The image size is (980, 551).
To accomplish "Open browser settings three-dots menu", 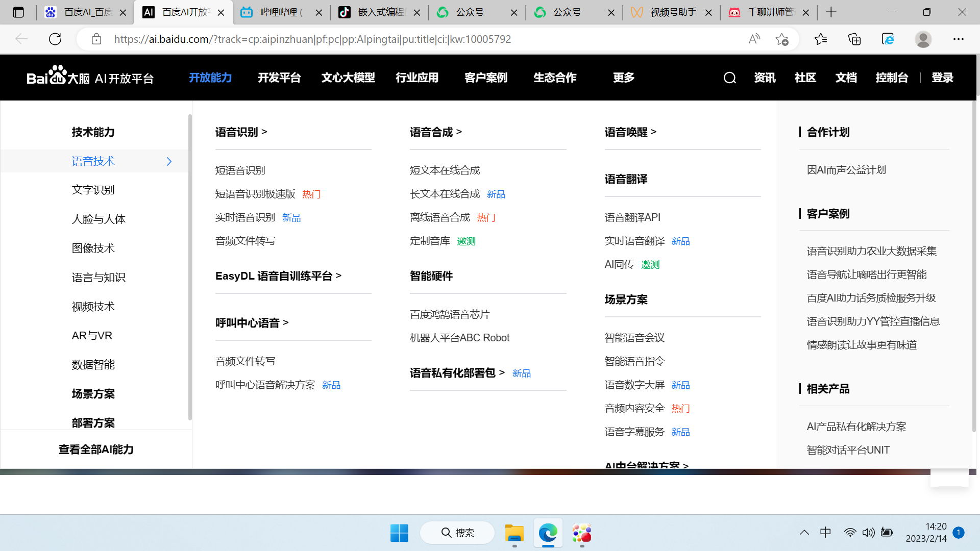I will (958, 39).
